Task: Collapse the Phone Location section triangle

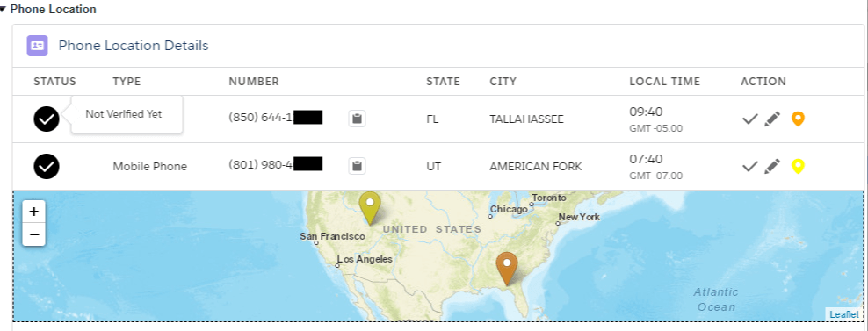Action: click(3, 10)
